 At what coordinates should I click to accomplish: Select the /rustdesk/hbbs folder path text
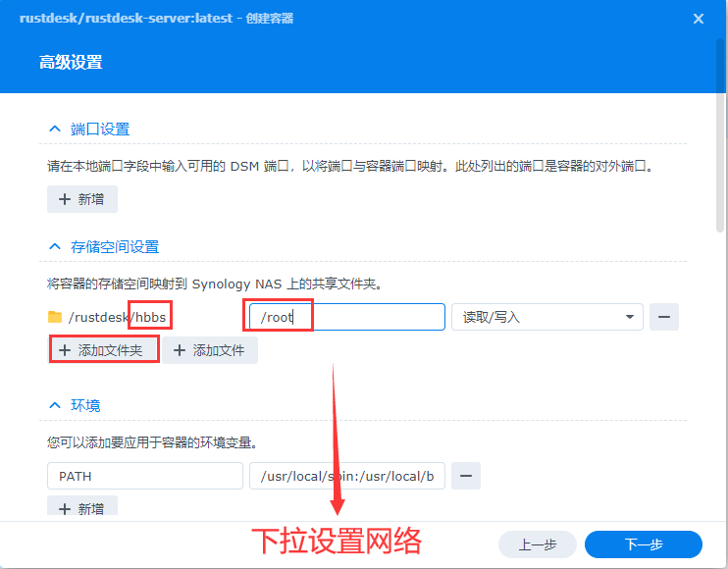[117, 317]
